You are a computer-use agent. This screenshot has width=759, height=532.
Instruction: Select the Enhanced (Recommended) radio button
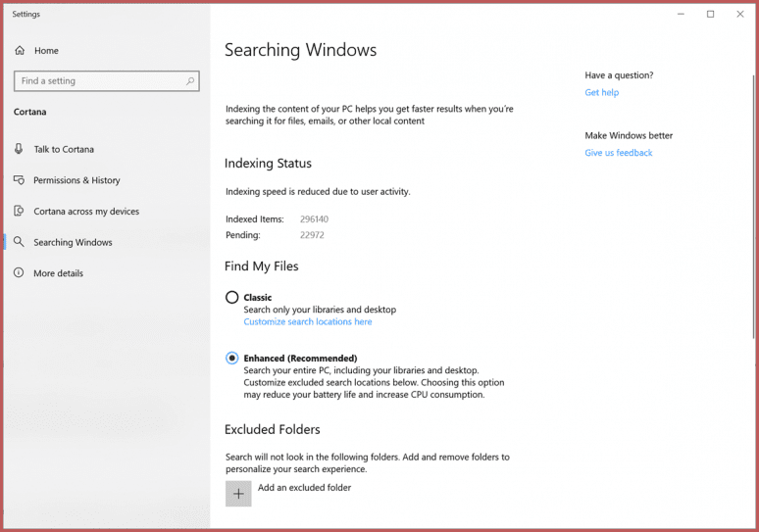231,359
